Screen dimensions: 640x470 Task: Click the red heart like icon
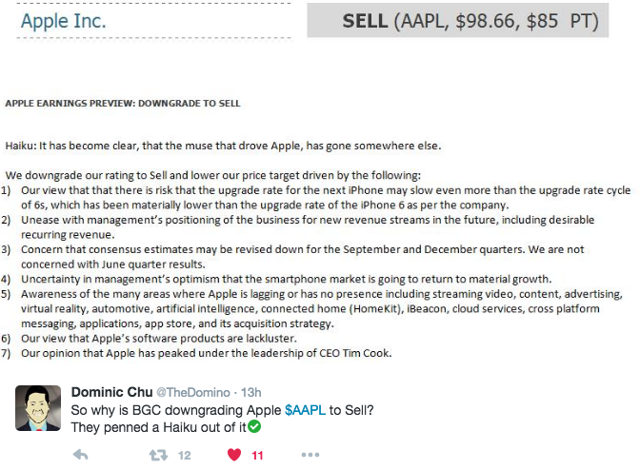234,454
